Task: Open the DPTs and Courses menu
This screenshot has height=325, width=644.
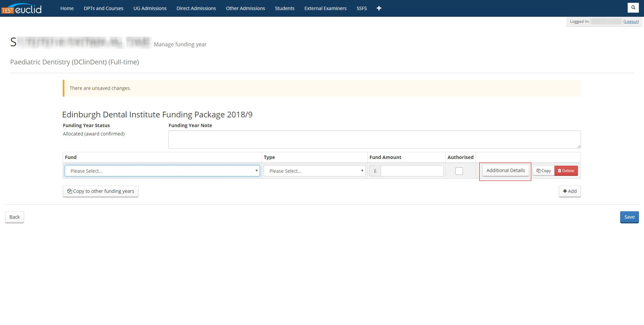Action: point(103,8)
